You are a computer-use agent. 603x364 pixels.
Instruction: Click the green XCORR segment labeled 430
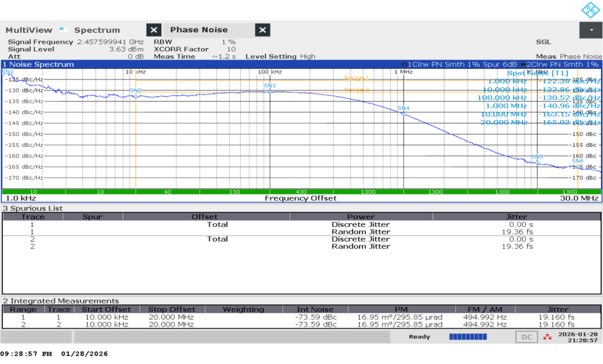(x=301, y=192)
